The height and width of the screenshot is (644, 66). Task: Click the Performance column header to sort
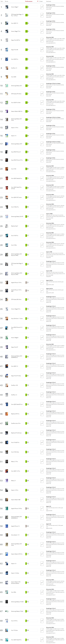point(29,1)
